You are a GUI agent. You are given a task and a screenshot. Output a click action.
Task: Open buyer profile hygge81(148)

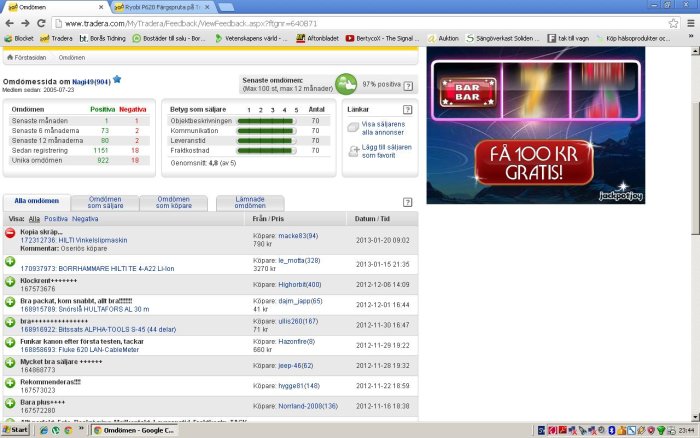(x=299, y=386)
